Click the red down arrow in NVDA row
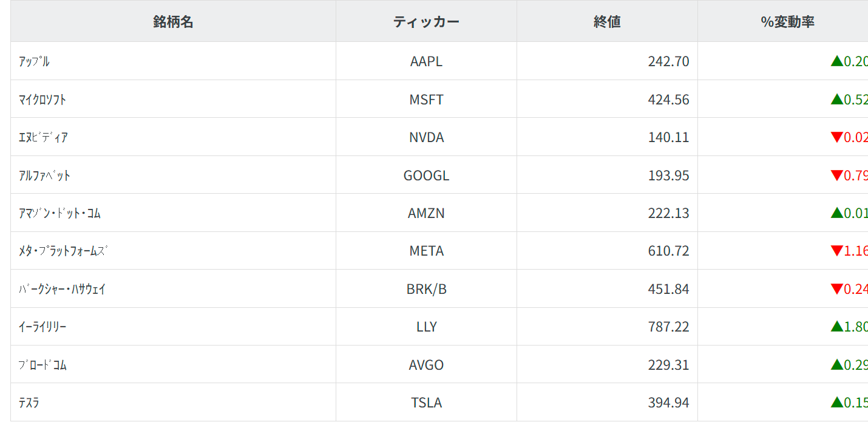868x436 pixels. [x=837, y=137]
